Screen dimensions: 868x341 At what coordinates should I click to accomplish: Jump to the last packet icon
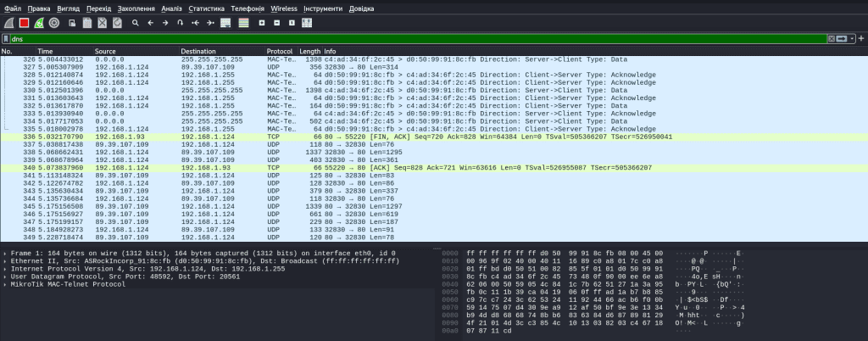click(x=210, y=23)
